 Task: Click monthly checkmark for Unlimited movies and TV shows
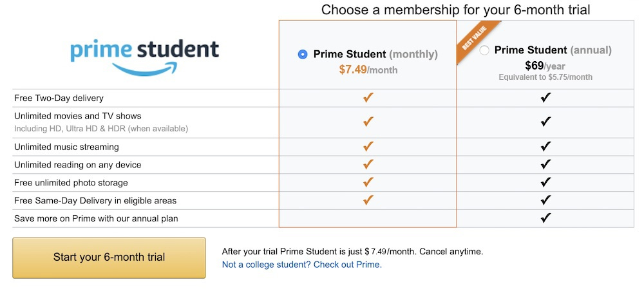[368, 122]
